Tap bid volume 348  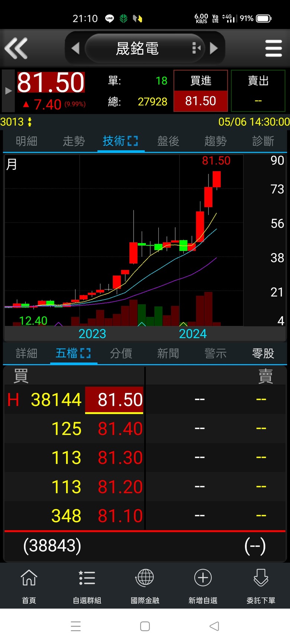coord(66,516)
